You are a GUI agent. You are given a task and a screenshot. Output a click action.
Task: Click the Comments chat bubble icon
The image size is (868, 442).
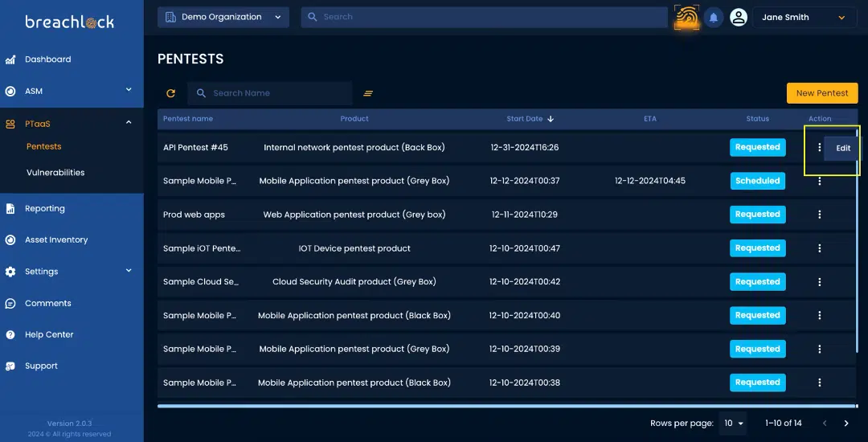coord(10,303)
